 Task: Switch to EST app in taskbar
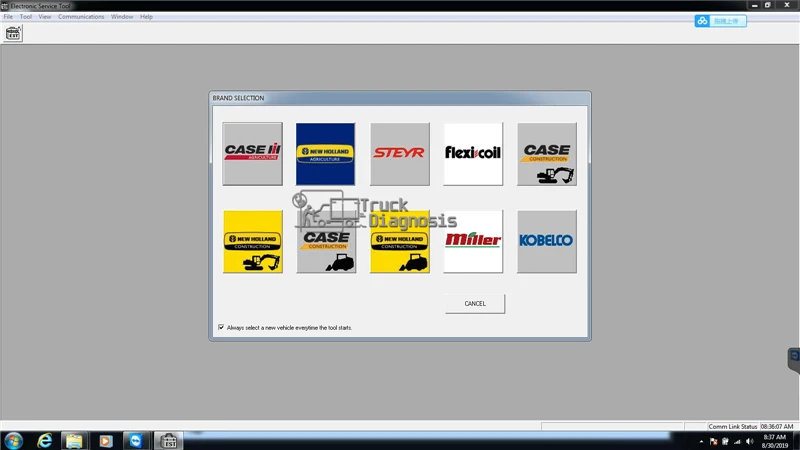tap(168, 441)
